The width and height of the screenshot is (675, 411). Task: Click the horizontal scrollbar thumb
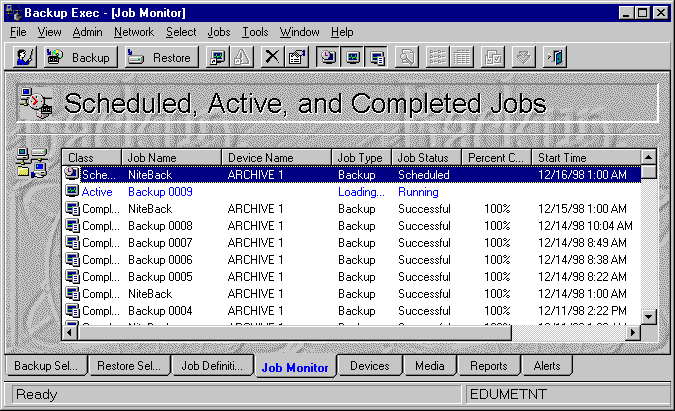[294, 332]
